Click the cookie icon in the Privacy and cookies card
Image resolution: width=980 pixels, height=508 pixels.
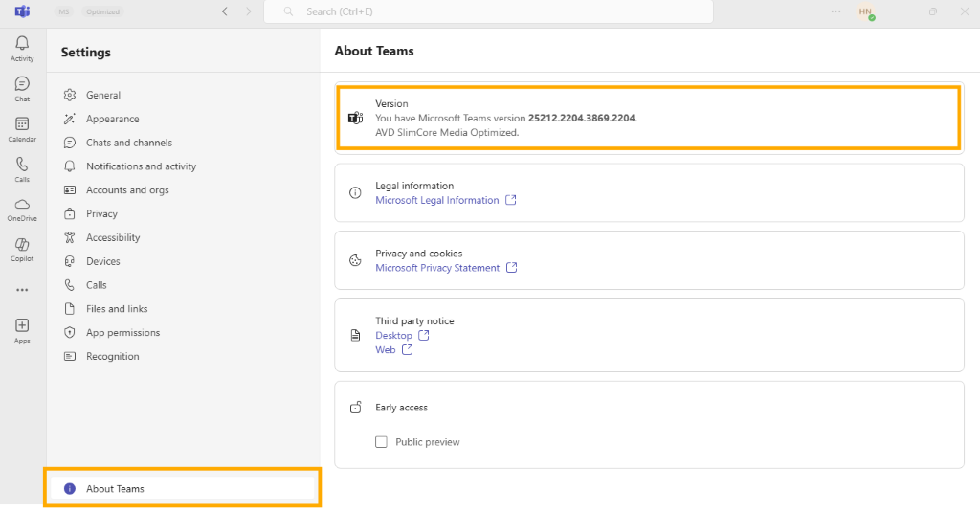click(355, 260)
